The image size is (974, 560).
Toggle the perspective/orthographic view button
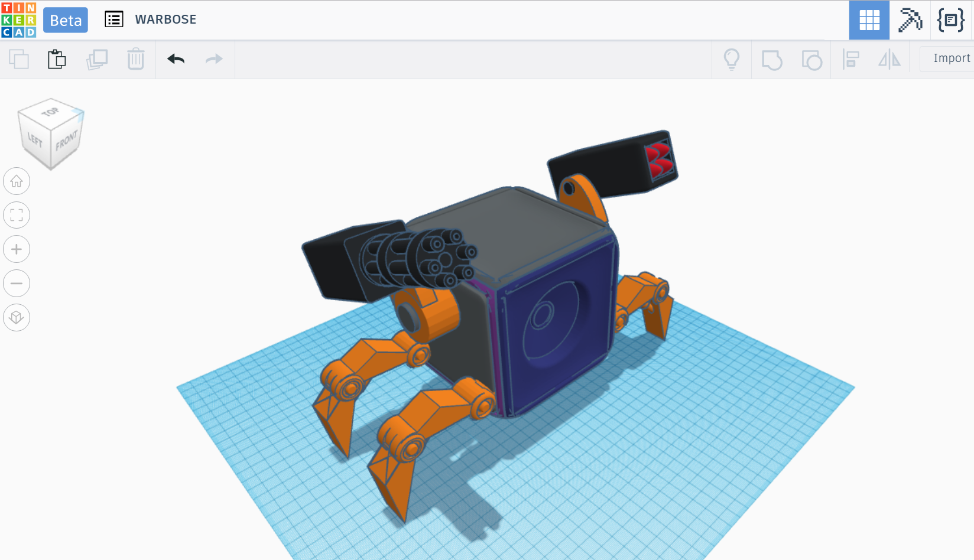click(x=17, y=317)
